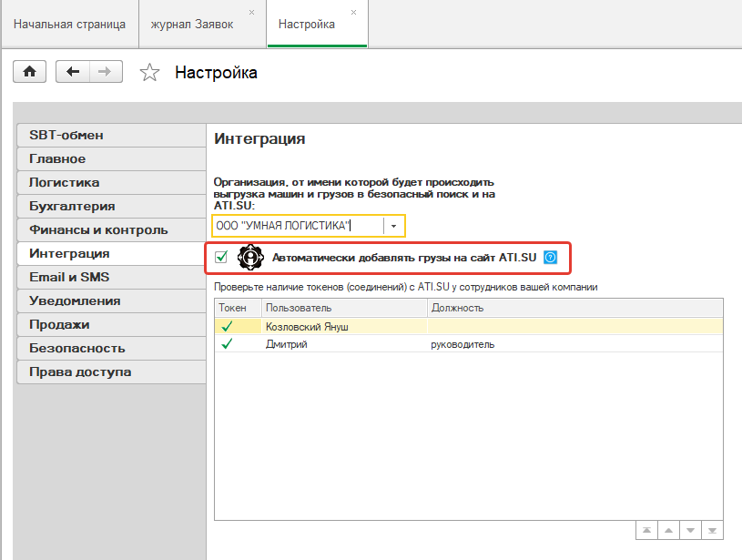Open the Права доступа section
The image size is (742, 560).
111,372
